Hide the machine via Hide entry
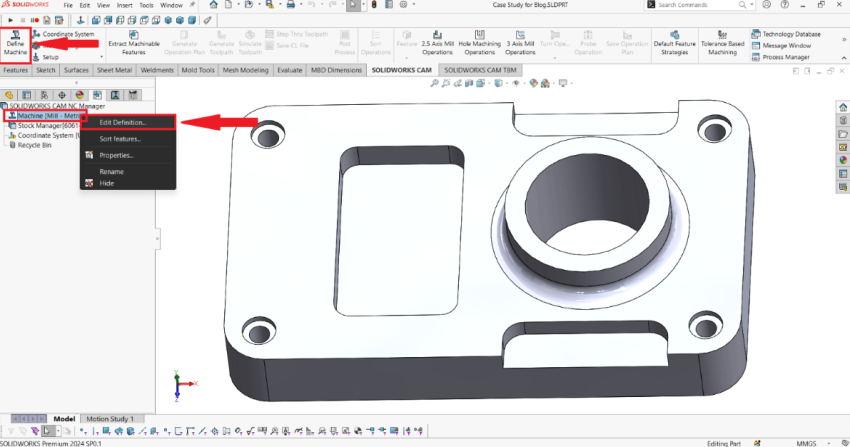The height and width of the screenshot is (447, 850). [106, 183]
